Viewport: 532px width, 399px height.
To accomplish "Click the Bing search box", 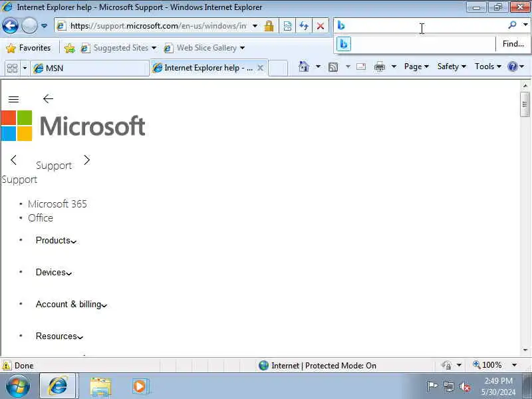I will [421, 25].
